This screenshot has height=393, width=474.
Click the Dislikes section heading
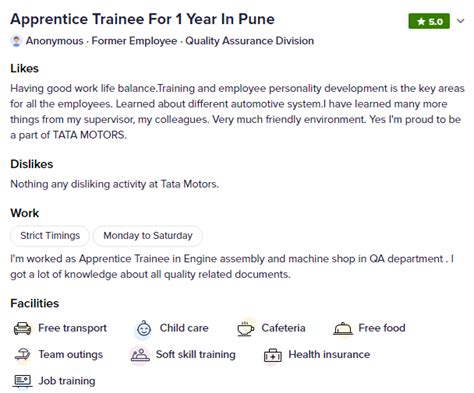[x=32, y=164]
